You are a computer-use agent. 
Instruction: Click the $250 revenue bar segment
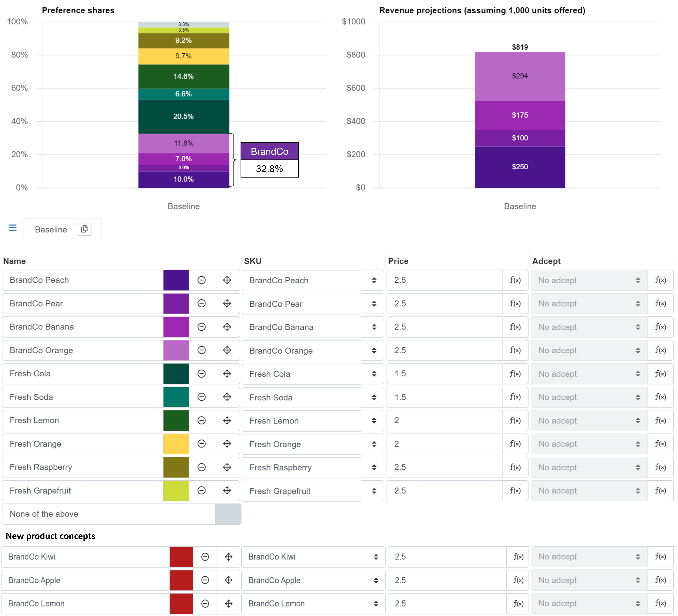tap(520, 167)
